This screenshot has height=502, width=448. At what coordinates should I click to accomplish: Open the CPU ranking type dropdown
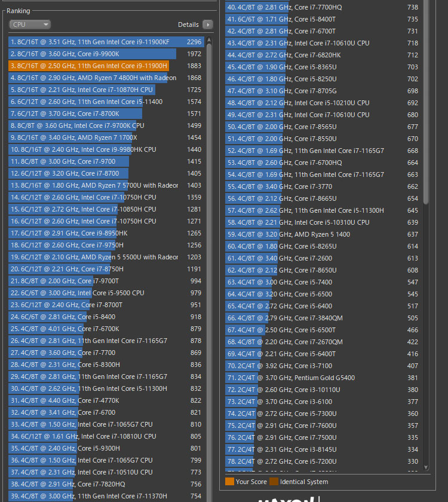[x=30, y=25]
